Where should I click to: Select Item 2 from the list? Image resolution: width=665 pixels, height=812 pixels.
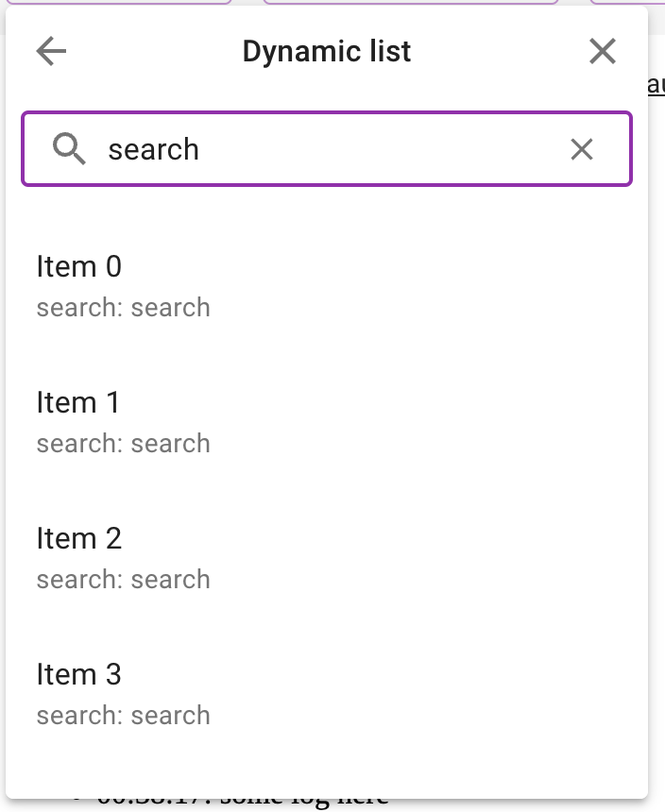click(78, 538)
